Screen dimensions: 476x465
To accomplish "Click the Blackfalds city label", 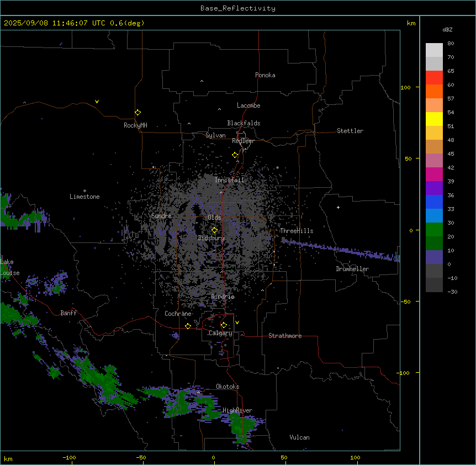I will [x=244, y=123].
